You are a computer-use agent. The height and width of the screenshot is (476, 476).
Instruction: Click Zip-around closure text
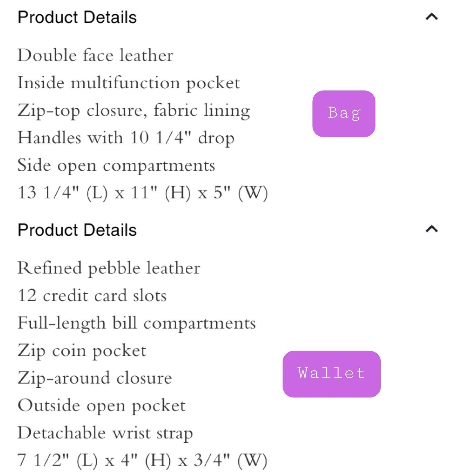(x=95, y=378)
